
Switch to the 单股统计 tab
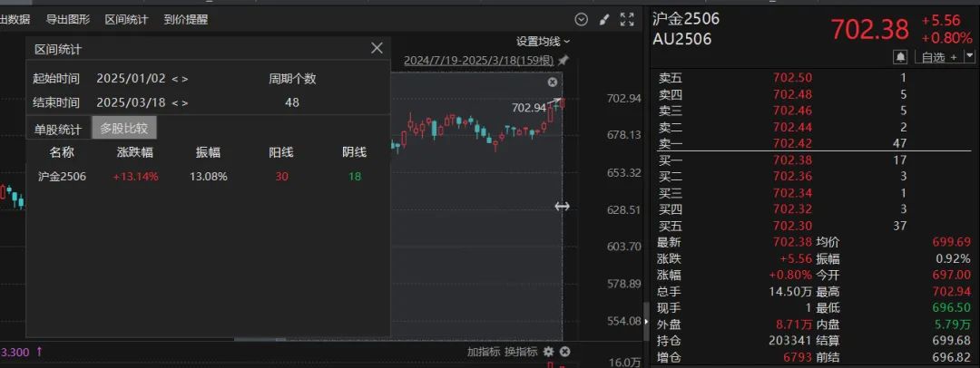(x=57, y=130)
